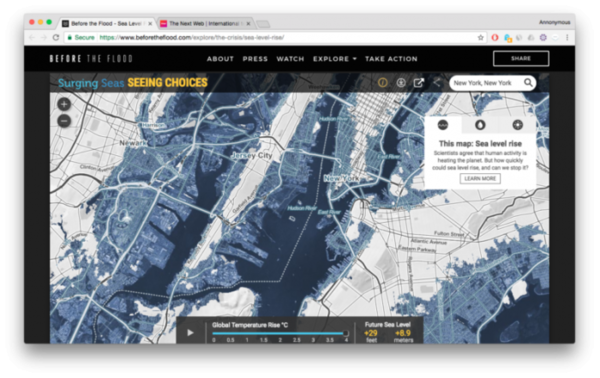Bookmark page with the star icon

pyautogui.click(x=481, y=37)
